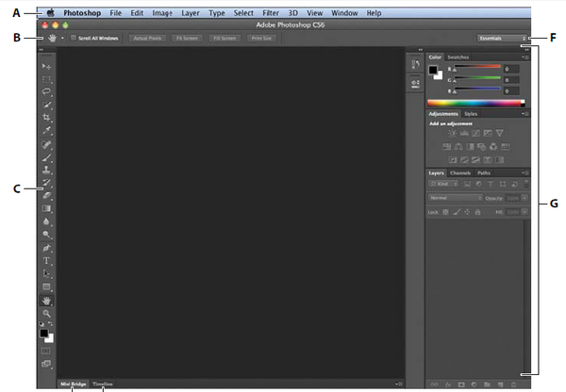Select the Quick Selection tool

click(x=46, y=105)
